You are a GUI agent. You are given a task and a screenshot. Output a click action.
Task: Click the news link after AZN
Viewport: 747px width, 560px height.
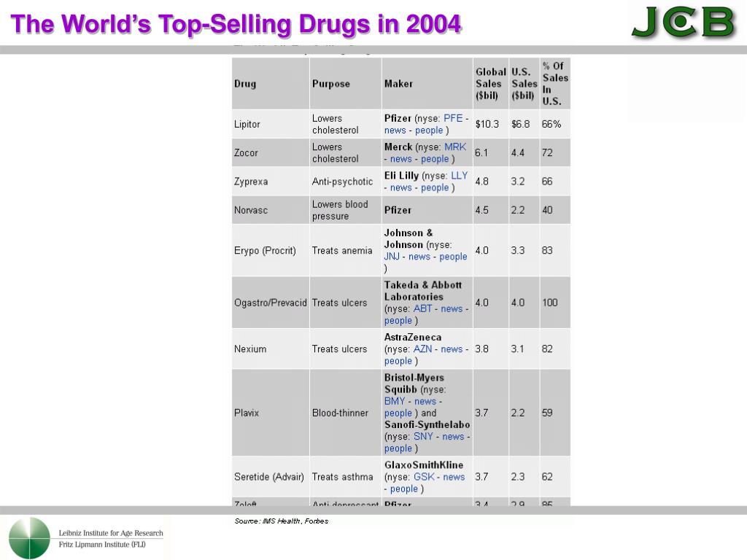[x=452, y=349]
